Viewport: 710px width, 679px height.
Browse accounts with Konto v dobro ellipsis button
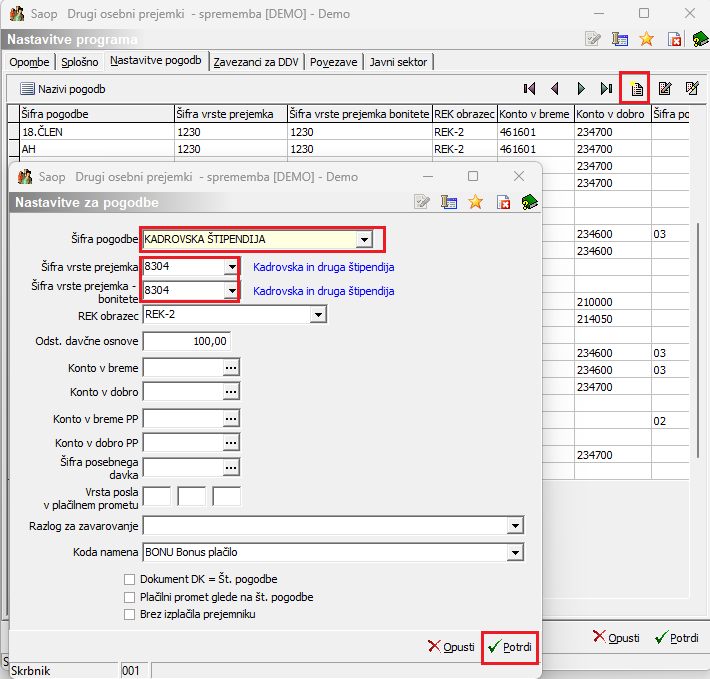(231, 392)
